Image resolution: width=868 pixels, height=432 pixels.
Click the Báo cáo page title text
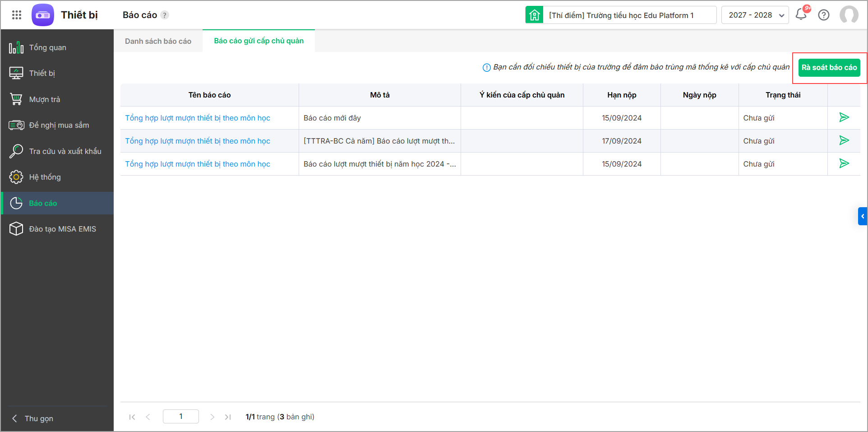click(x=140, y=15)
